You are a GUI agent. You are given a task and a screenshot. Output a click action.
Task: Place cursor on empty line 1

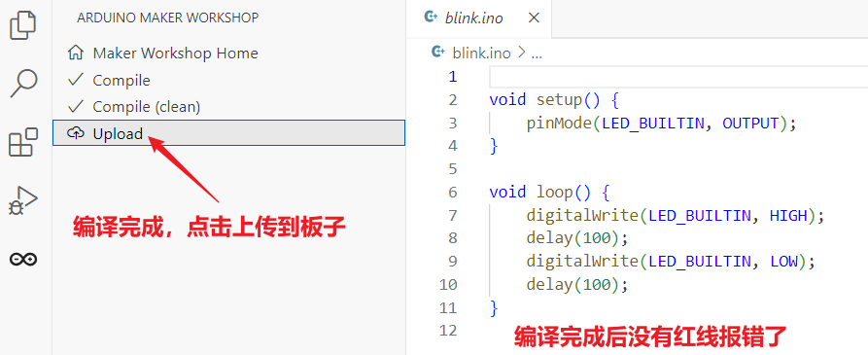pyautogui.click(x=678, y=77)
